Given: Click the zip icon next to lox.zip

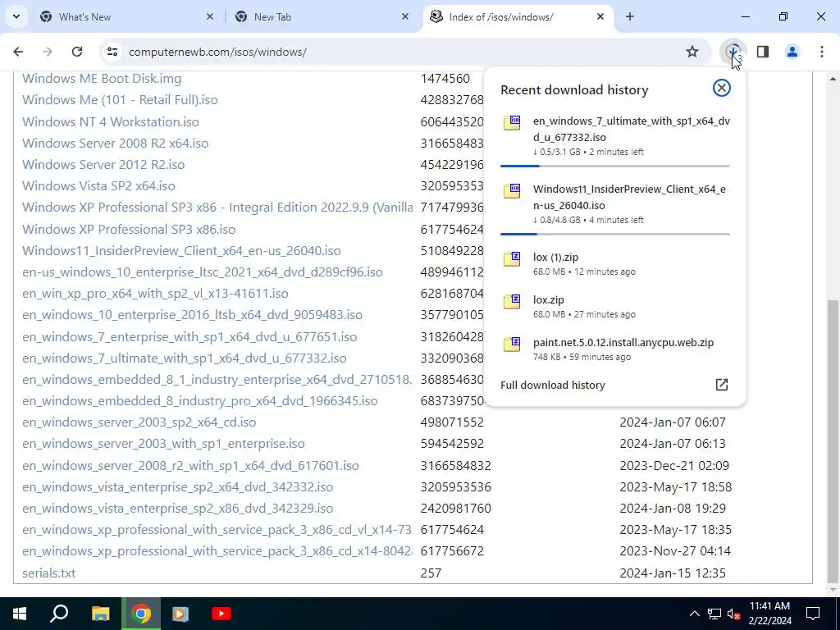Looking at the screenshot, I should [512, 301].
